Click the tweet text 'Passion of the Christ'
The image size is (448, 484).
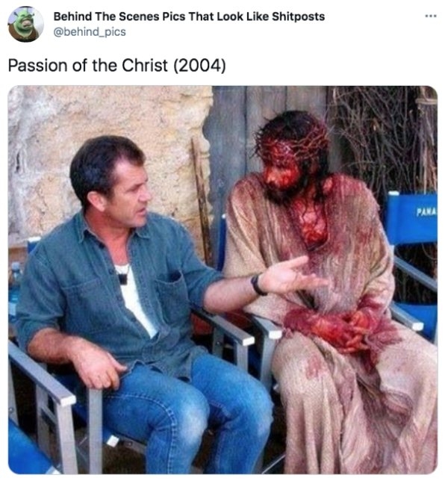87,66
